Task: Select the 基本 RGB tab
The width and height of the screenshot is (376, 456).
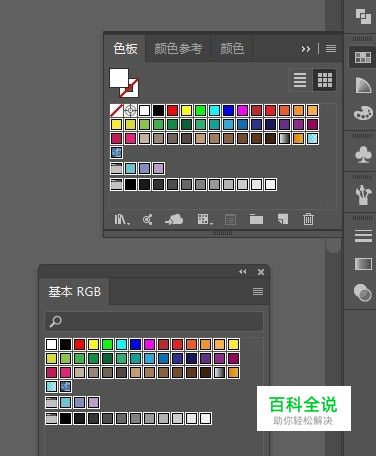Action: (x=74, y=292)
